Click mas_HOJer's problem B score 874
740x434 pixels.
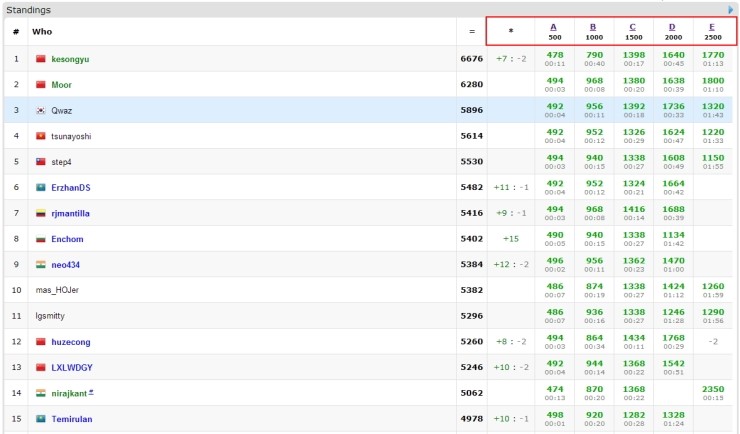click(594, 286)
